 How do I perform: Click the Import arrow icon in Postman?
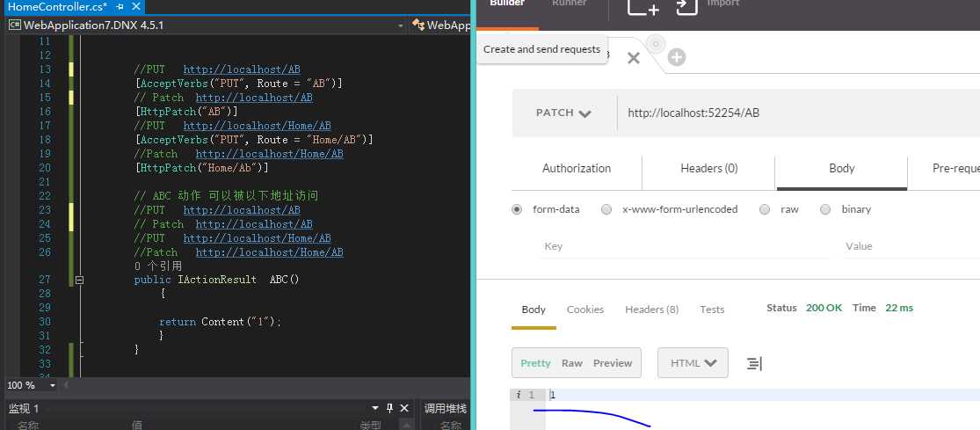pos(686,6)
